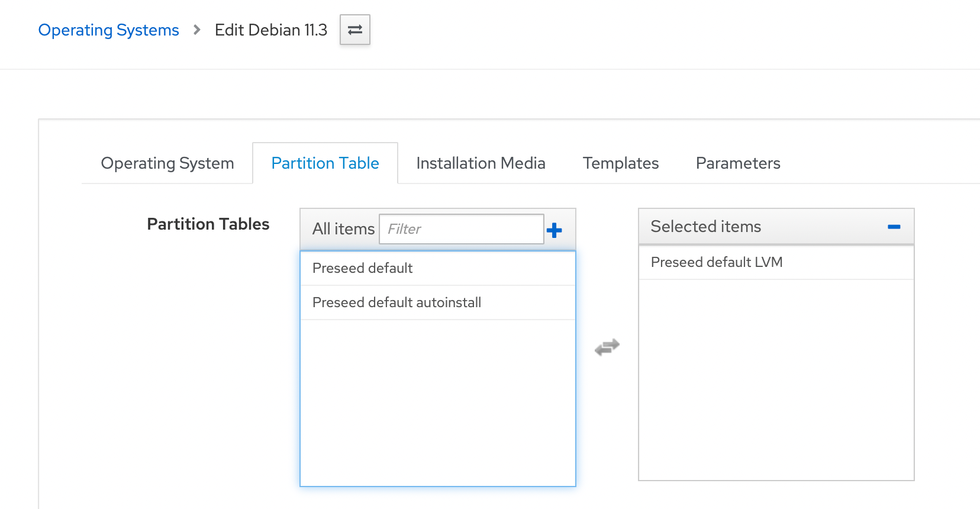Click the Partition Tables field label

(x=208, y=224)
